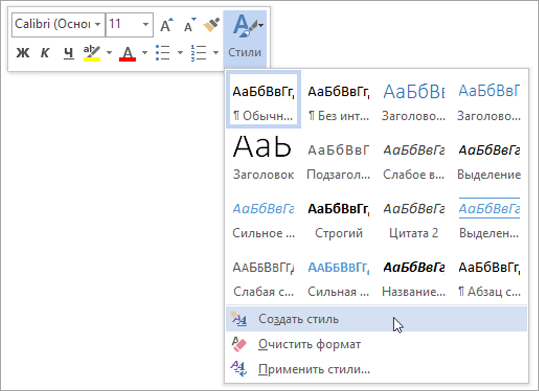Choose Очистить формат menu item
Viewport: 539px width, 391px height.
point(376,344)
